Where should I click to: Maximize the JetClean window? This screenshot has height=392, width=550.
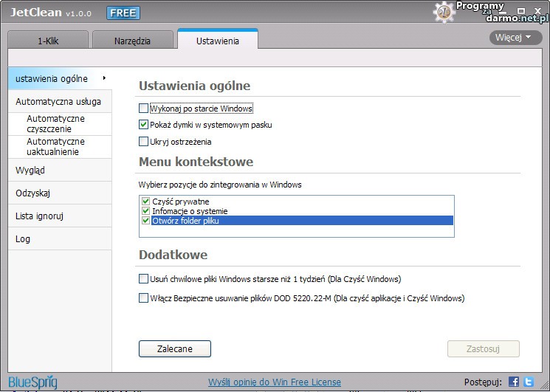coord(522,11)
